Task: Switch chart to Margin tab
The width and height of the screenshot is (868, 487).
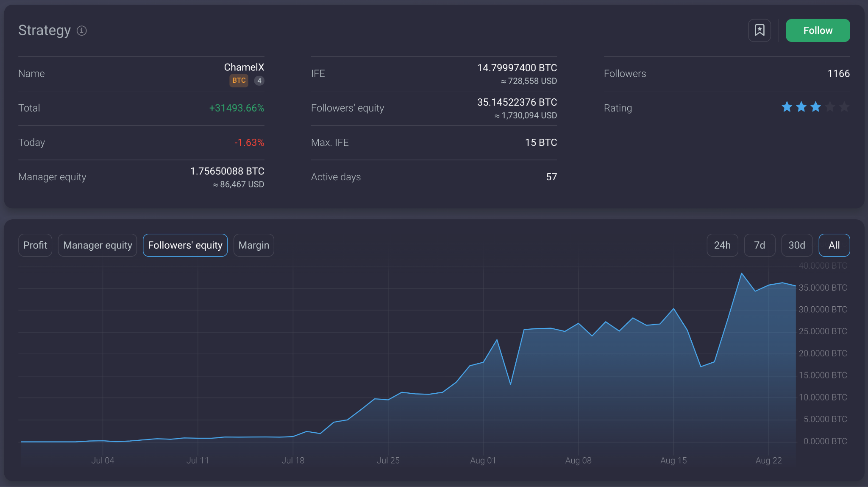Action: (x=254, y=245)
